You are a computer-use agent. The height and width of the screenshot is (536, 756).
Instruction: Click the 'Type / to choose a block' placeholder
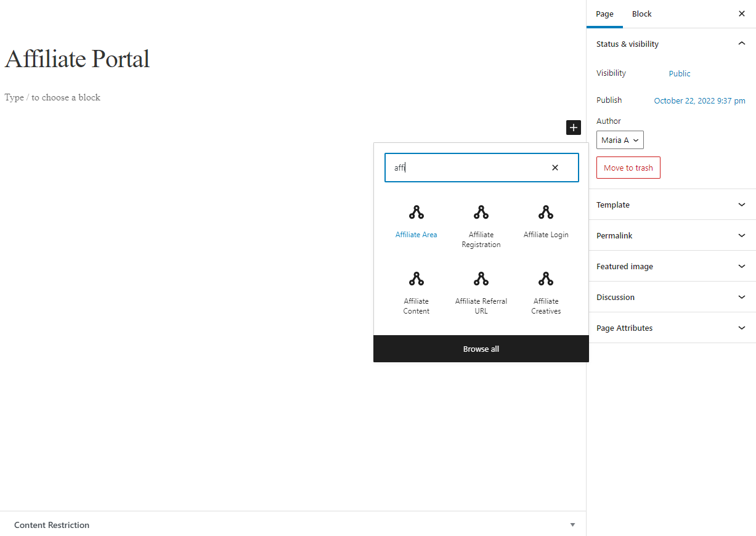point(52,97)
